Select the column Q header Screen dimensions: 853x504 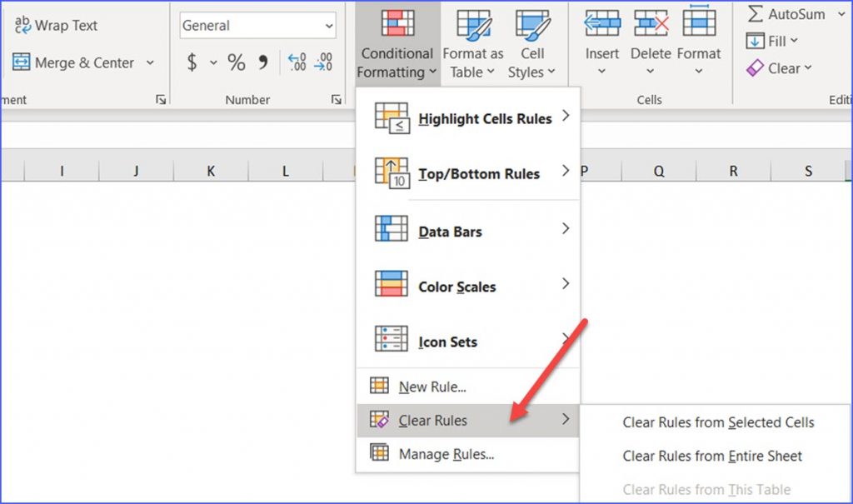[658, 171]
